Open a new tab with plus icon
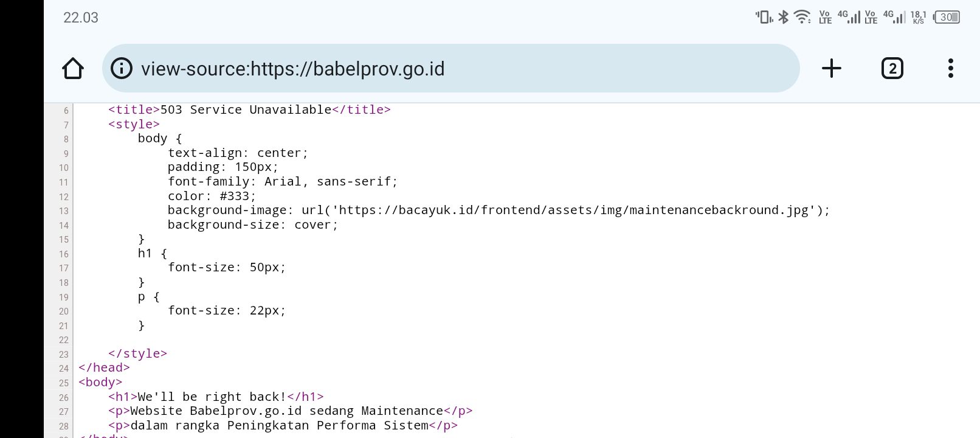 coord(831,68)
